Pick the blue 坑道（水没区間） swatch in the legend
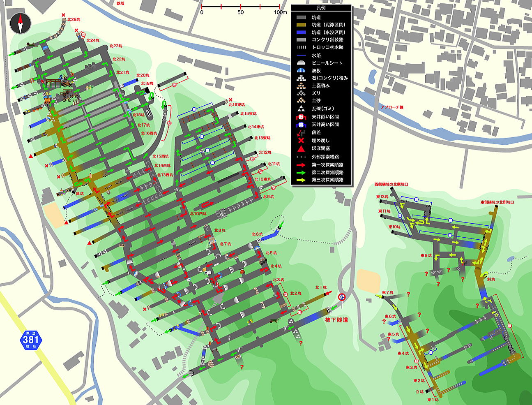The image size is (532, 405). (302, 32)
